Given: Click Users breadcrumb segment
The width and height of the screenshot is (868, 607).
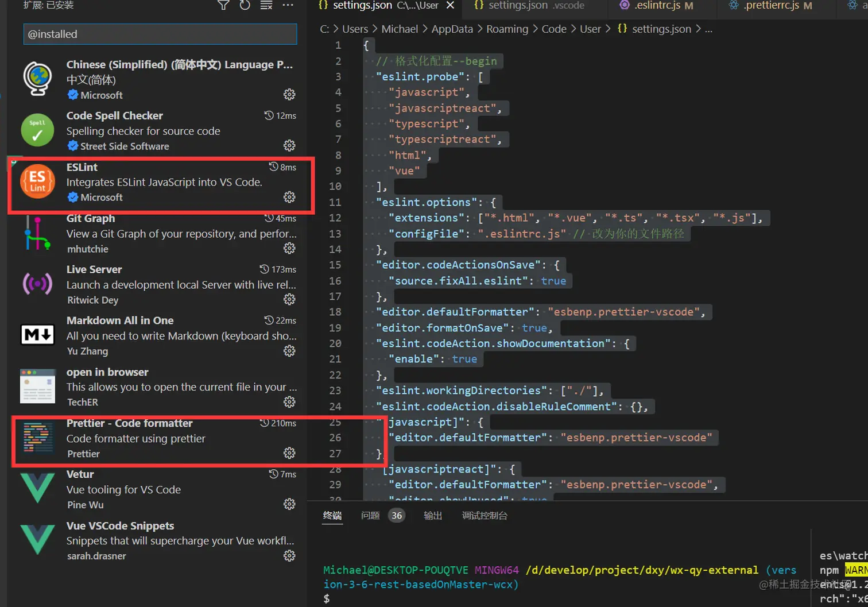Looking at the screenshot, I should (x=355, y=29).
